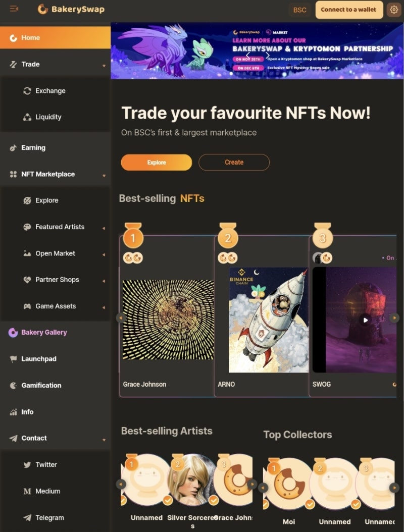Click the BakerySwap logo icon

click(43, 9)
